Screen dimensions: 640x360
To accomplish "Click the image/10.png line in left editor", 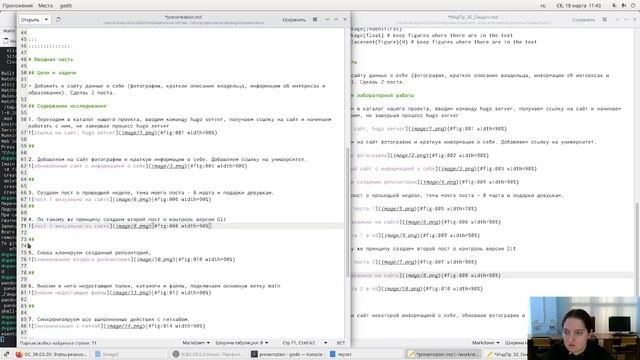I will pyautogui.click(x=131, y=259).
